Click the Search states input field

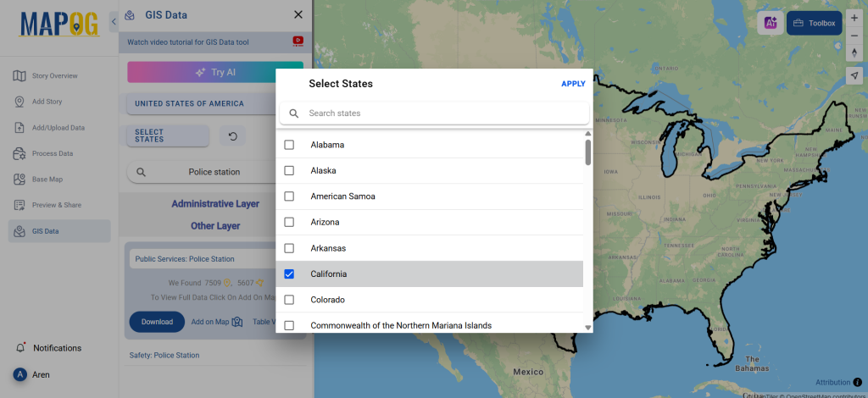click(x=441, y=113)
